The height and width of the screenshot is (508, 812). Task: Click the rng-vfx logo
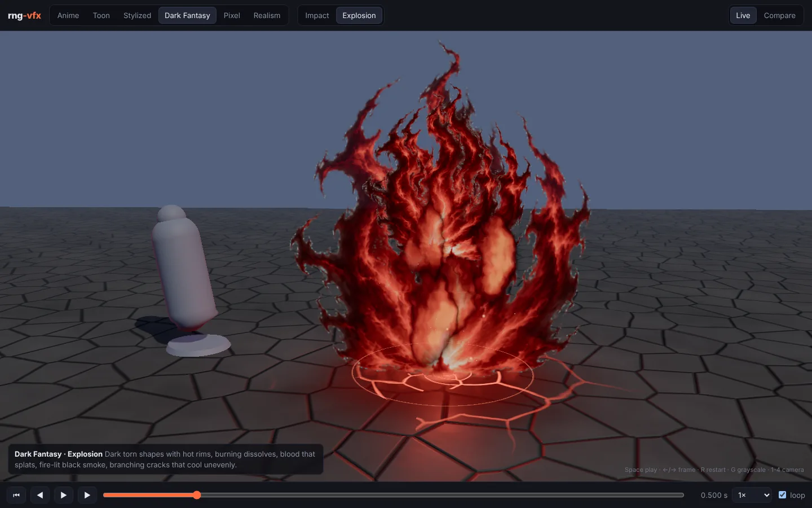[x=24, y=15]
